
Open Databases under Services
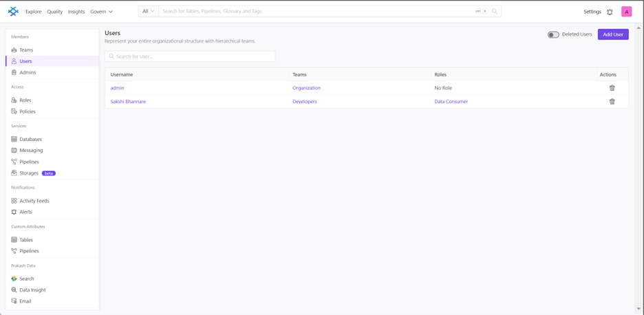coord(30,140)
